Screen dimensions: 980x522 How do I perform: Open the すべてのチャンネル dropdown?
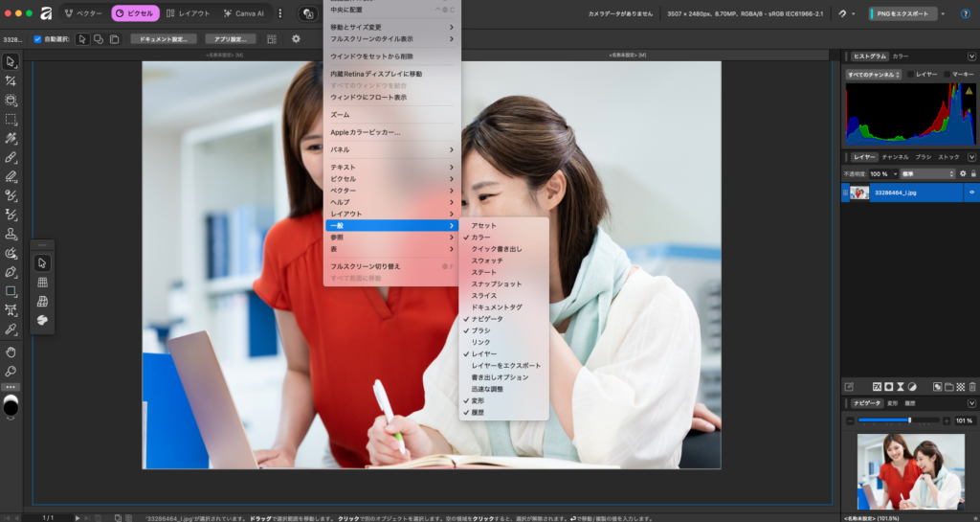(873, 74)
